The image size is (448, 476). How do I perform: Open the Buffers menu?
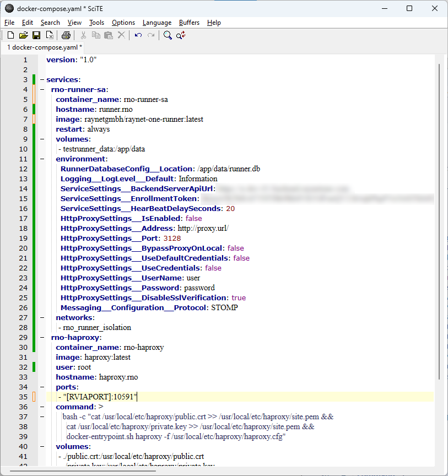[x=189, y=23]
